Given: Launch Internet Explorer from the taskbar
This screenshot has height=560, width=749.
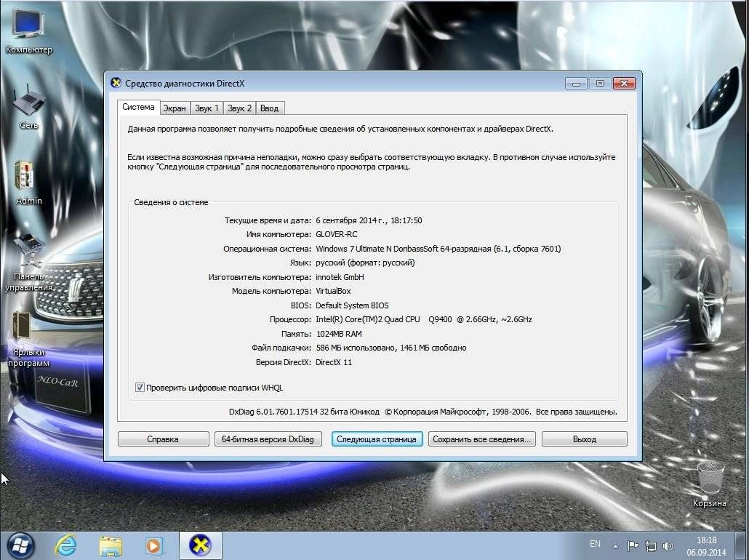Looking at the screenshot, I should tap(66, 545).
